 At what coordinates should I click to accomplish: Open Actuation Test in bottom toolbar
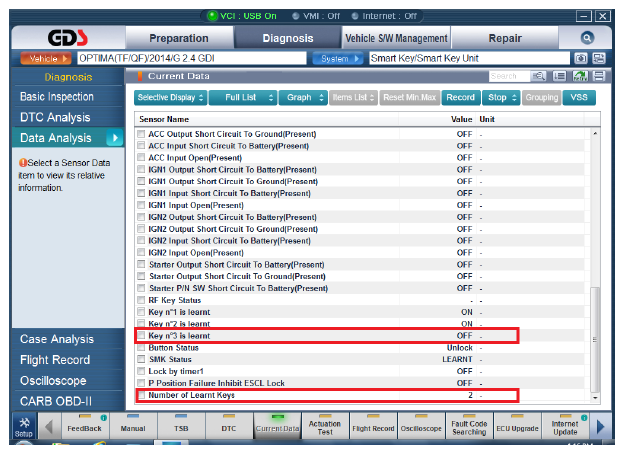pyautogui.click(x=325, y=427)
